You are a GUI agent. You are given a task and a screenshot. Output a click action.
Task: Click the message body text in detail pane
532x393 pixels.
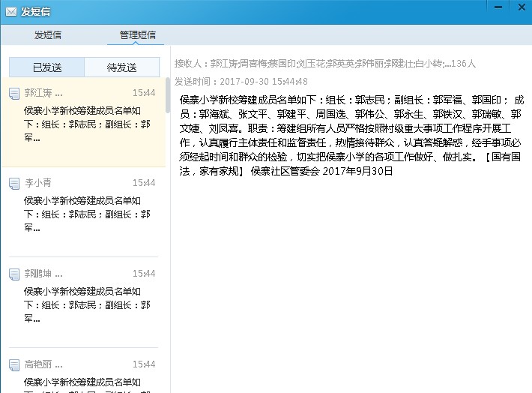pos(351,135)
